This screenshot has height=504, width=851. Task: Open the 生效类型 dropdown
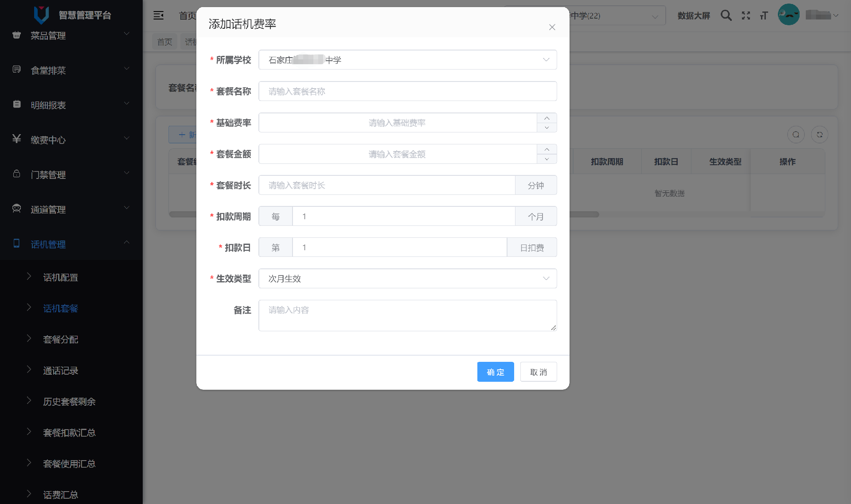[x=407, y=279]
